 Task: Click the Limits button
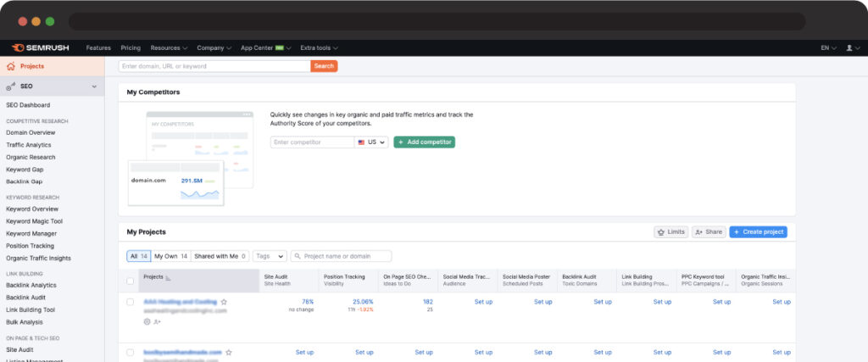671,232
